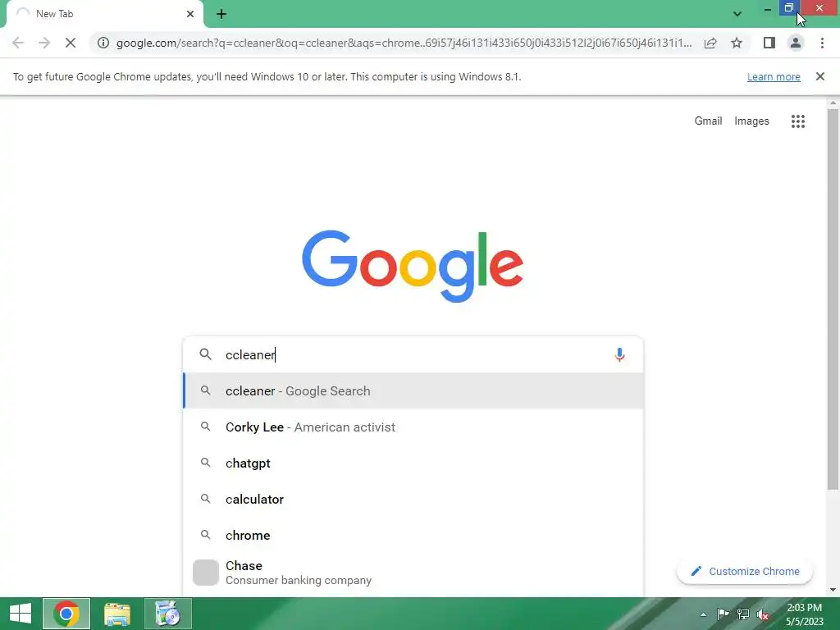This screenshot has width=840, height=630.
Task: Select 'ccleaner - Google Search' suggestion
Action: point(413,390)
